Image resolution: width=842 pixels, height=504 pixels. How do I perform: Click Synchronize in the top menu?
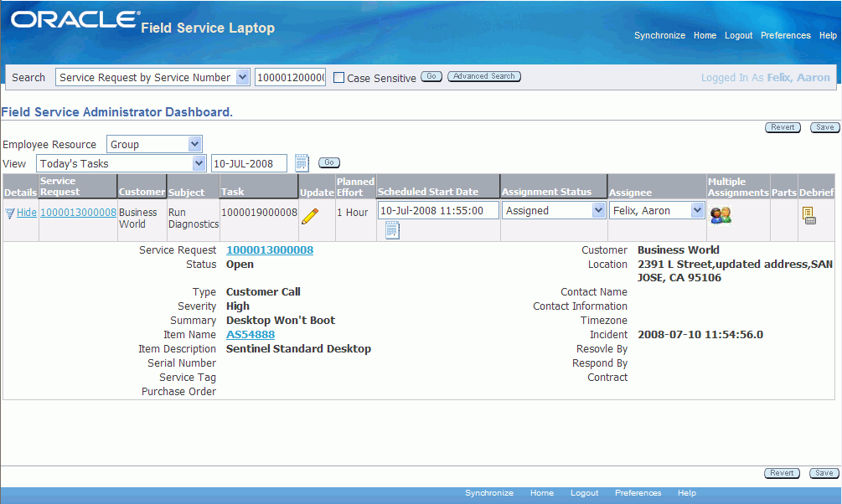659,35
